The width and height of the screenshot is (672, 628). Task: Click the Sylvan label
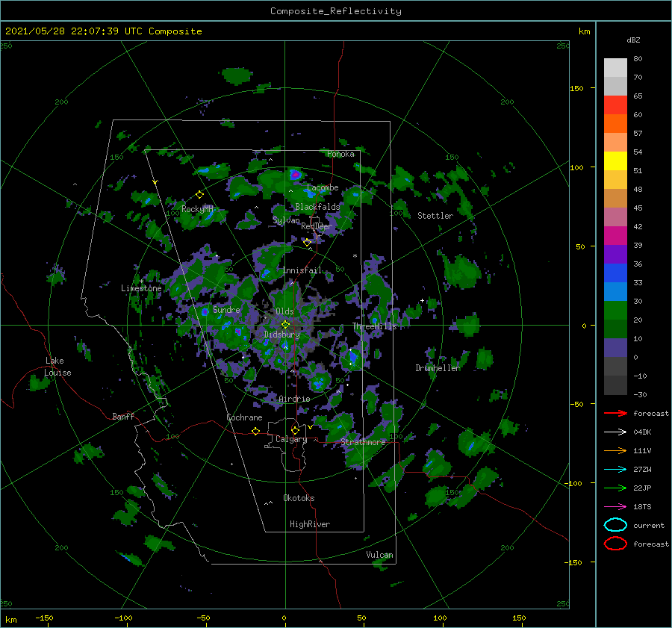pos(286,220)
